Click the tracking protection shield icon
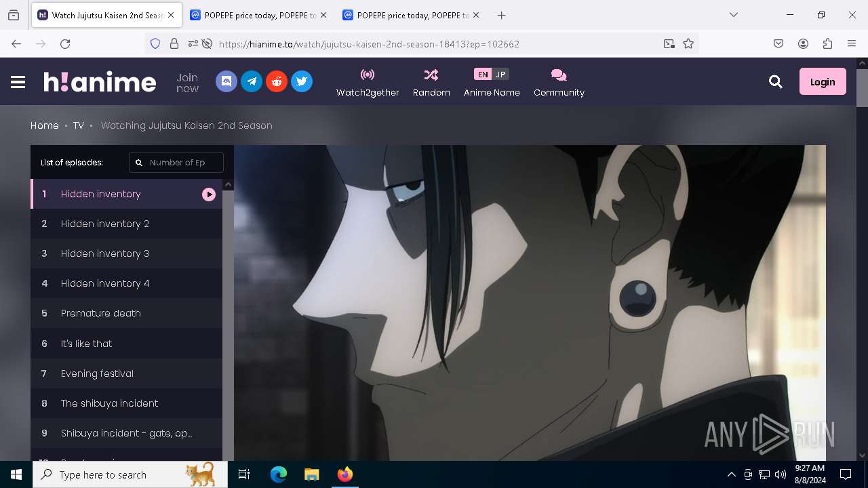868x488 pixels. (x=155, y=43)
